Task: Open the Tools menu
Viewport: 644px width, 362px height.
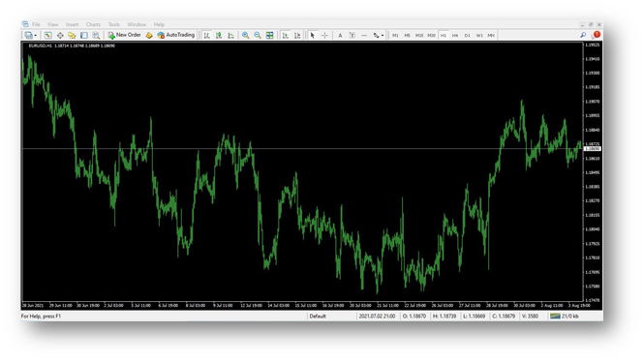Action: (113, 24)
